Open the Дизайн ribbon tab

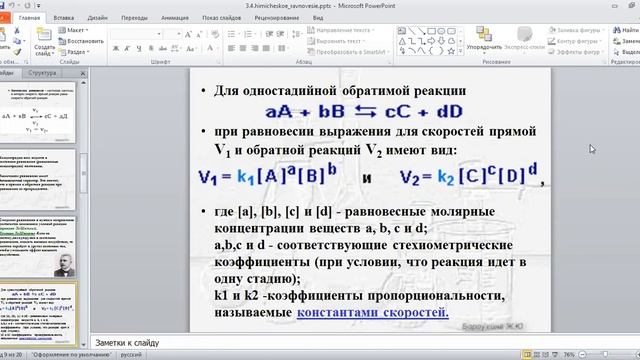[98, 18]
